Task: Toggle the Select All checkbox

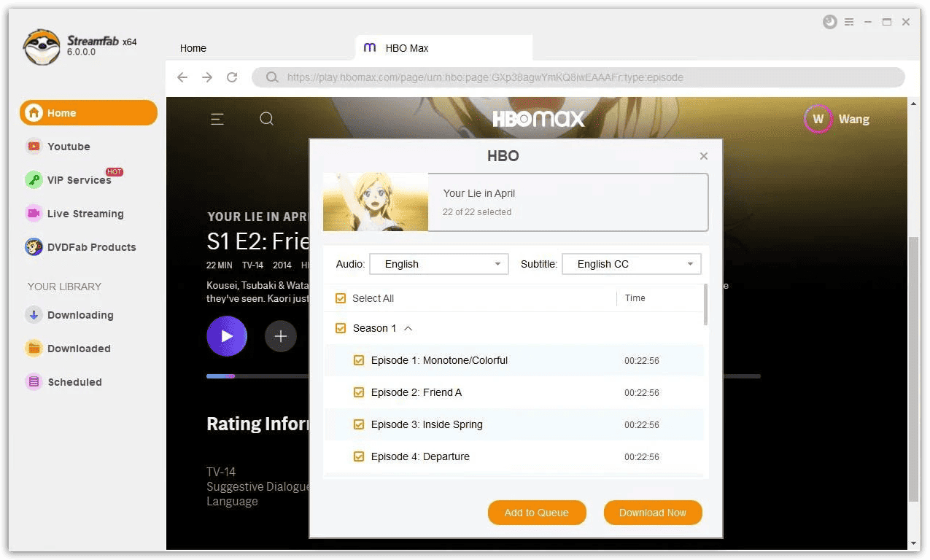Action: [x=341, y=298]
